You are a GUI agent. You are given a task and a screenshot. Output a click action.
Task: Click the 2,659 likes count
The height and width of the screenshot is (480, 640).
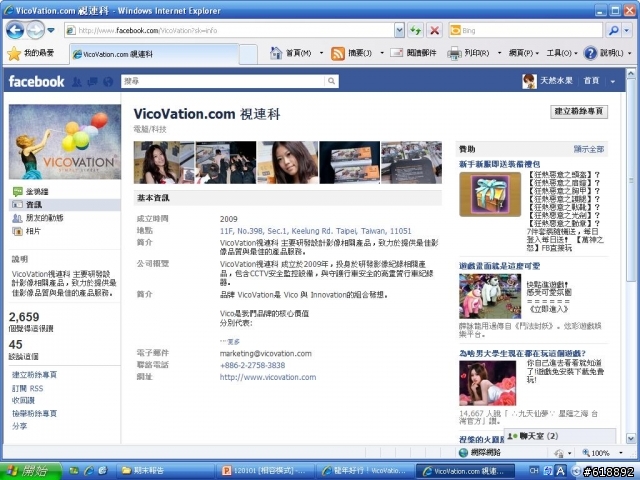tap(24, 317)
